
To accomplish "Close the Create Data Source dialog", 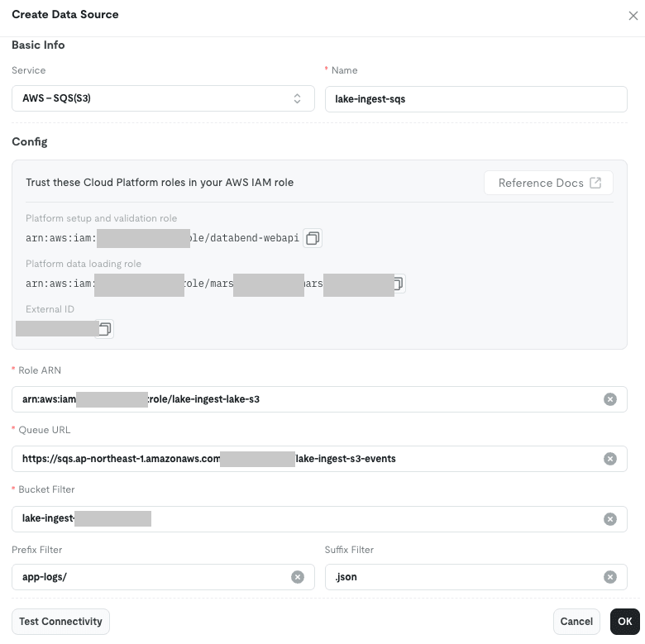I will 633,16.
